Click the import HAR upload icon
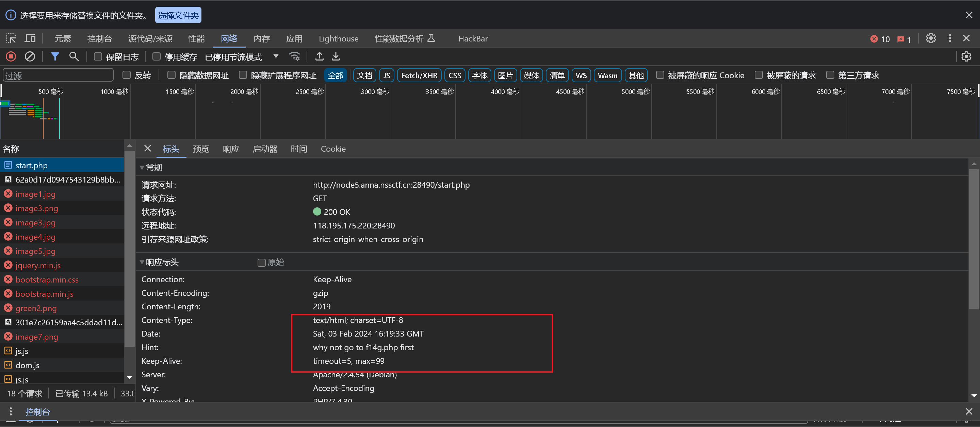 pyautogui.click(x=319, y=57)
